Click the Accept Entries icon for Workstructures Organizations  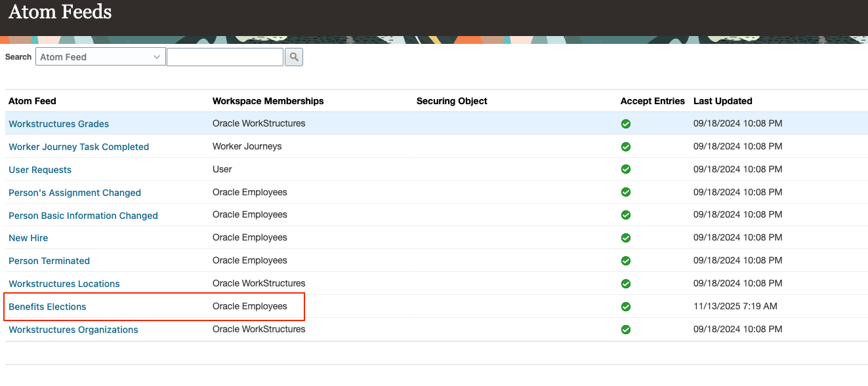tap(625, 329)
